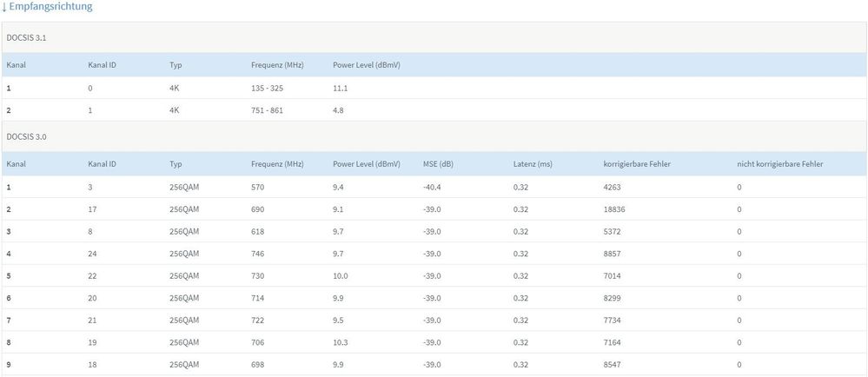Screen dimensions: 868x377
Task: Select 4K type in the 751 - 861 row
Action: pyautogui.click(x=175, y=110)
